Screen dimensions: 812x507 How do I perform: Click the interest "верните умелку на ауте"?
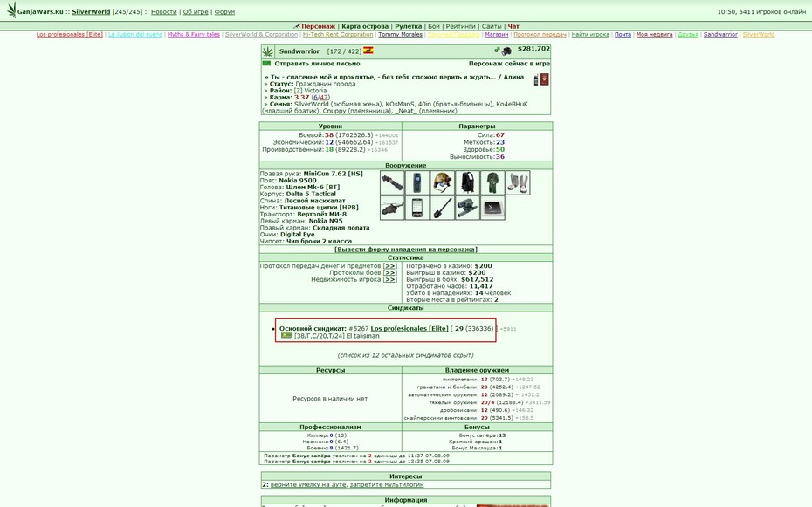(x=309, y=485)
